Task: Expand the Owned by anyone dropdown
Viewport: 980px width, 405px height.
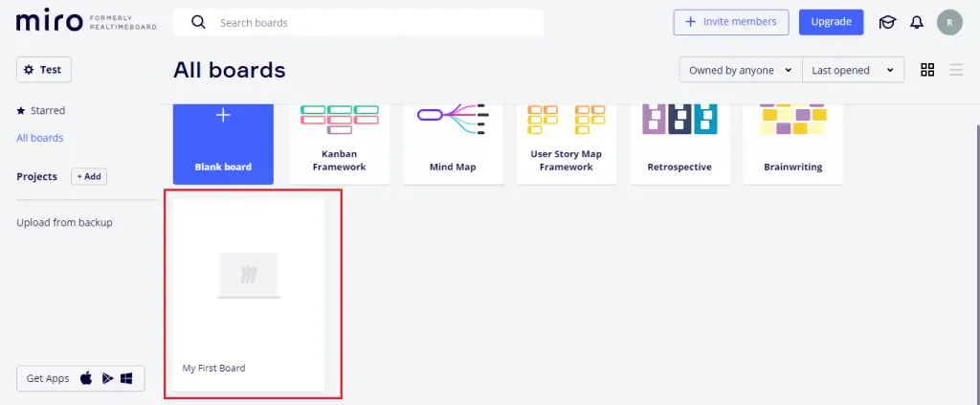Action: tap(740, 70)
